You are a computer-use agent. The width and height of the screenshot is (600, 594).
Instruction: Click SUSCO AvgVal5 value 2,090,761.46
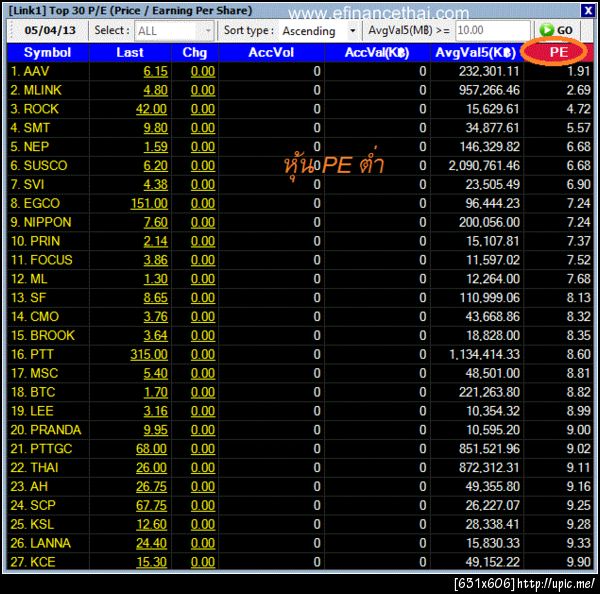pyautogui.click(x=484, y=166)
